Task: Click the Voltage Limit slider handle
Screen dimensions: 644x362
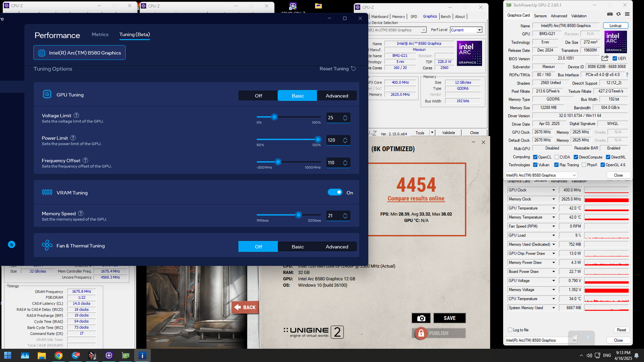Action: point(274,117)
